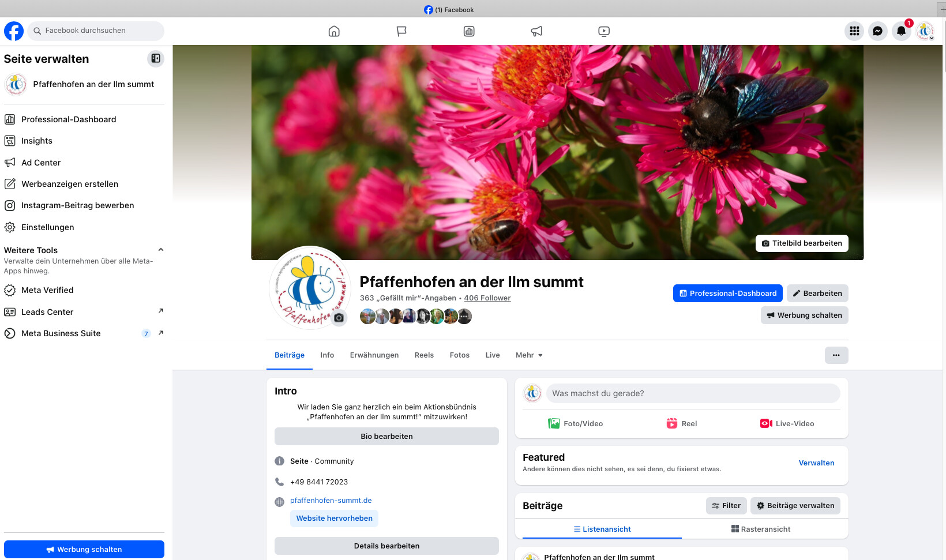Click the camera icon on profile picture
This screenshot has width=946, height=560.
339,318
